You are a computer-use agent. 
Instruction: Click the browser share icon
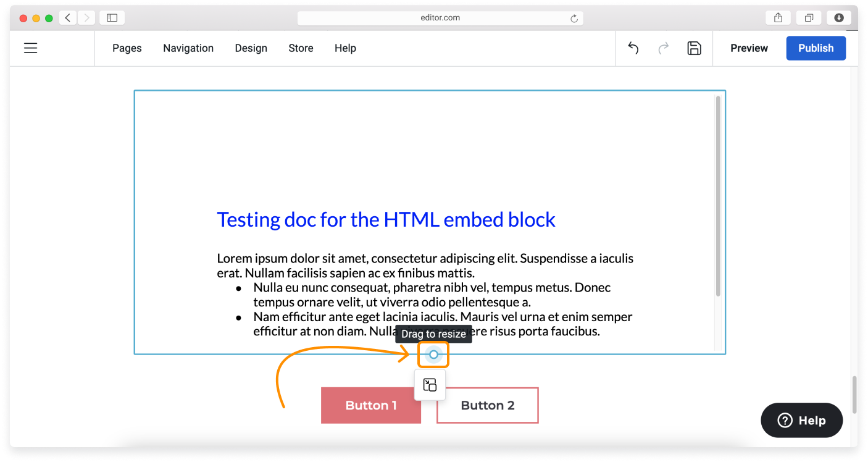(x=778, y=18)
